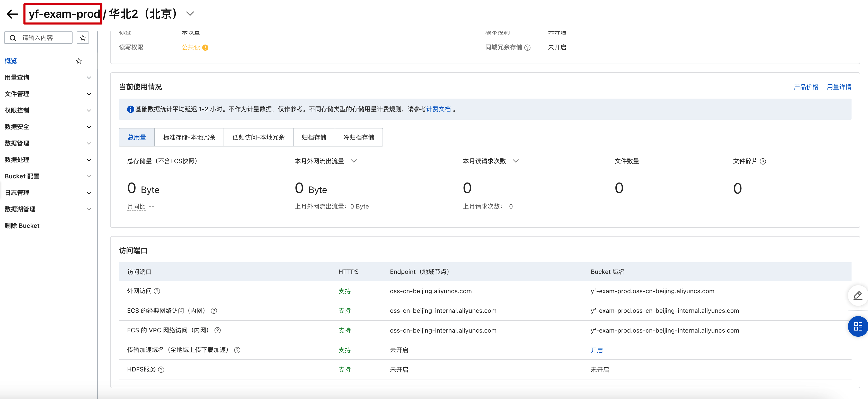The width and height of the screenshot is (868, 399).
Task: Click the star favorites button beside search
Action: [x=83, y=37]
